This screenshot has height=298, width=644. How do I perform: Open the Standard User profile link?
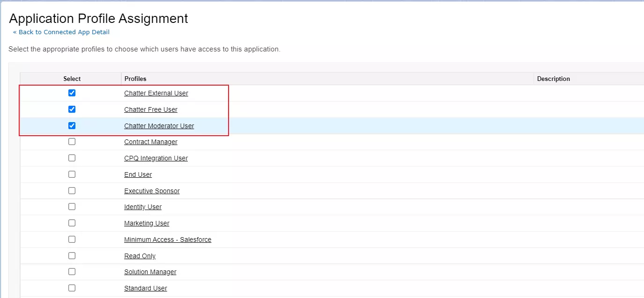pyautogui.click(x=146, y=288)
